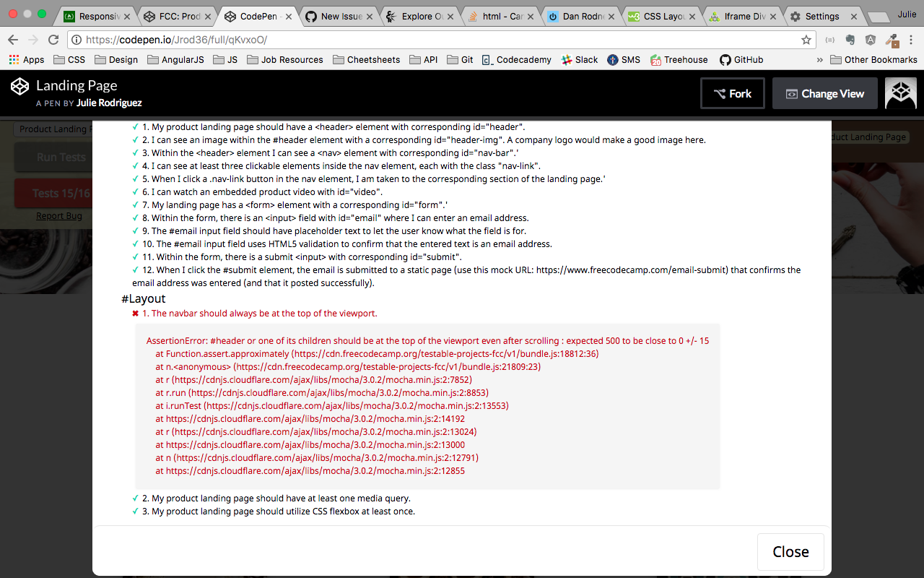924x578 pixels.
Task: Open the AngularJS bookmarks folder
Action: click(x=175, y=60)
